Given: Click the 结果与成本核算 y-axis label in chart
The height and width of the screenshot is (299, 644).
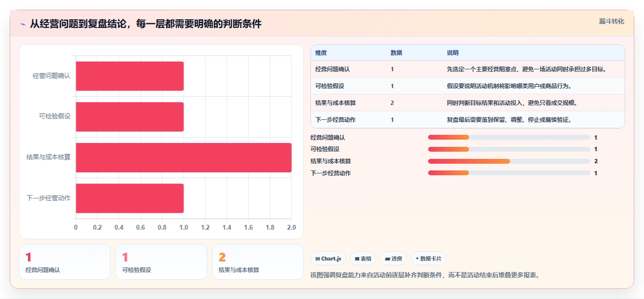Looking at the screenshot, I should coord(49,157).
